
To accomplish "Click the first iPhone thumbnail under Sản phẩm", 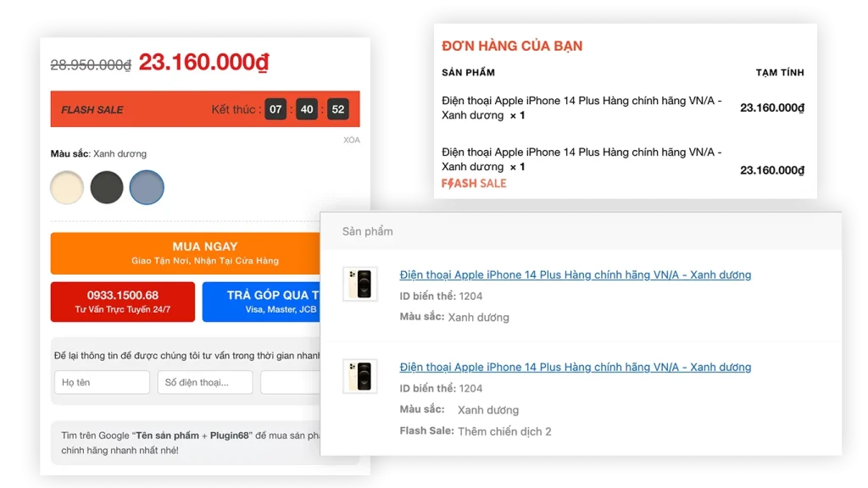I will pyautogui.click(x=359, y=284).
